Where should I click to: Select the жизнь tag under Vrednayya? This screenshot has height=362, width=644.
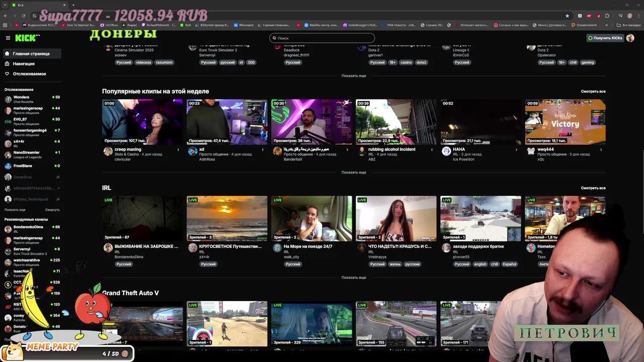click(x=395, y=264)
